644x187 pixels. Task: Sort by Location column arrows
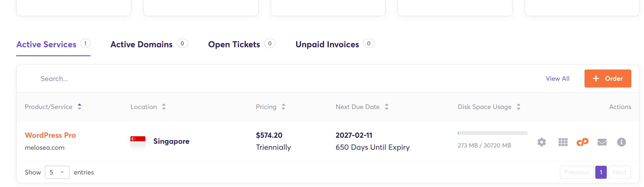[x=164, y=107]
